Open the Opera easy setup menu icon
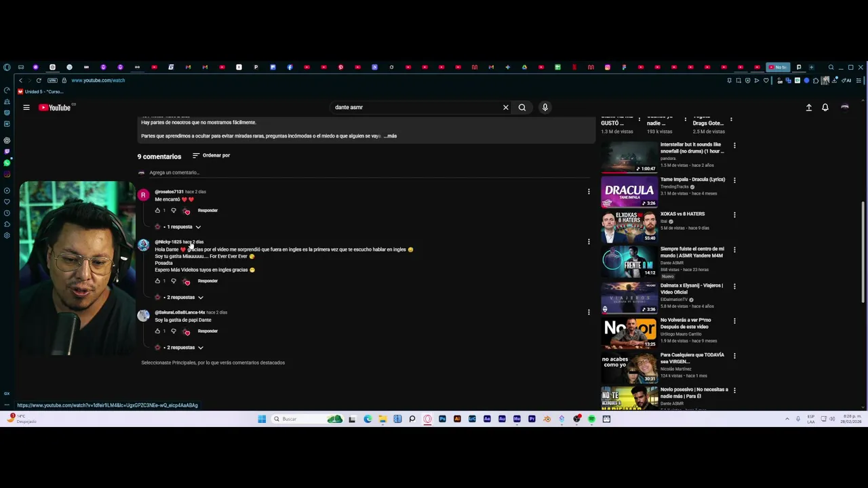The image size is (868, 488). point(859,80)
